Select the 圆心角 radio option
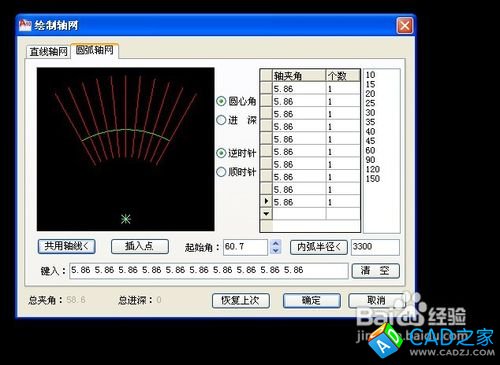Viewport: 500px width, 365px height. [236, 101]
